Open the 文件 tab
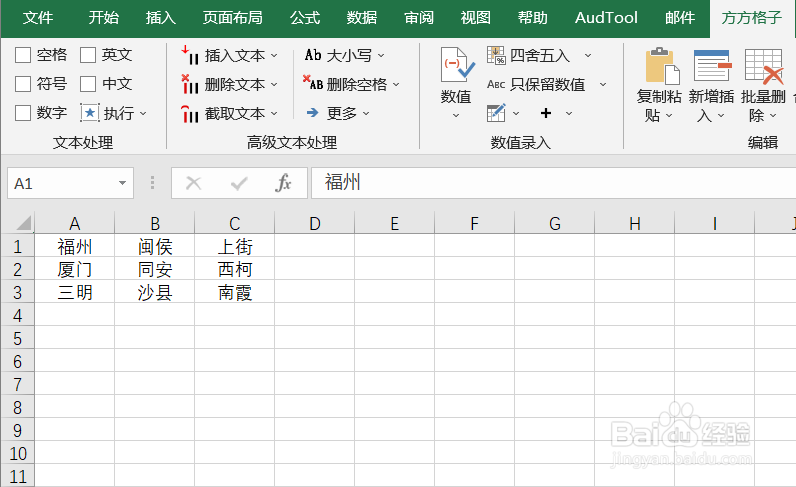The image size is (796, 487). [38, 18]
